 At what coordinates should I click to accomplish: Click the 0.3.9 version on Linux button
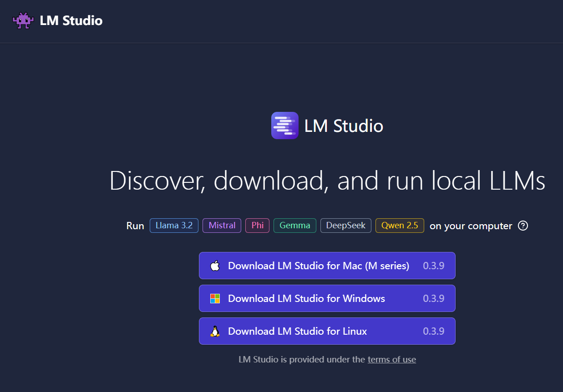(x=434, y=331)
